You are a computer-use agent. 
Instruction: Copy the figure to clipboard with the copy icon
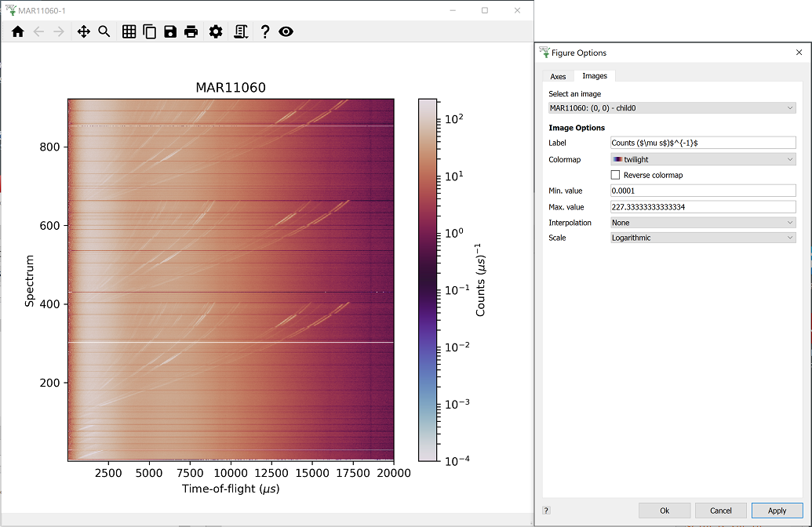149,31
